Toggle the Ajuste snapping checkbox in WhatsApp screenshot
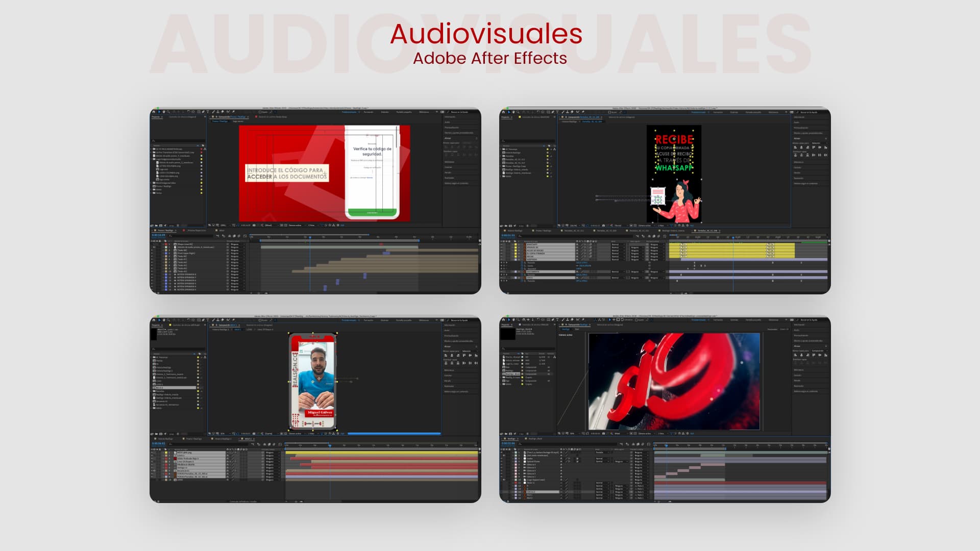The width and height of the screenshot is (980, 551). 609,112
